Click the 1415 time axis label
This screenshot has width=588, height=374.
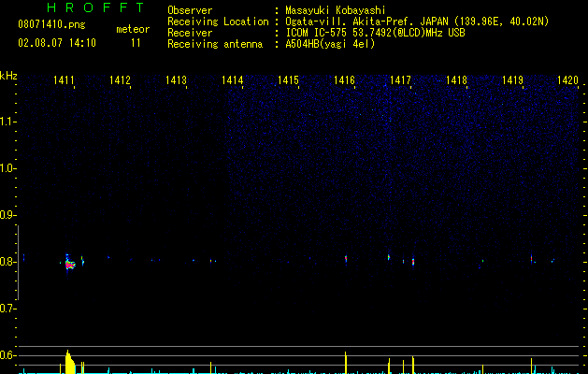(x=288, y=80)
